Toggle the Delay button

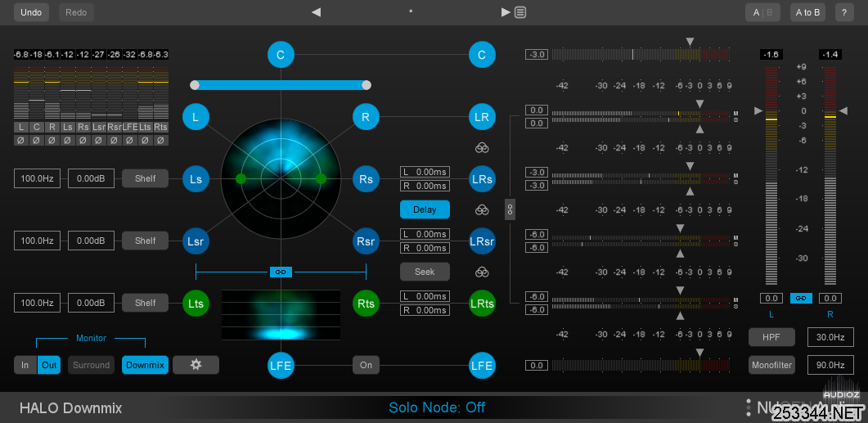[x=425, y=209]
